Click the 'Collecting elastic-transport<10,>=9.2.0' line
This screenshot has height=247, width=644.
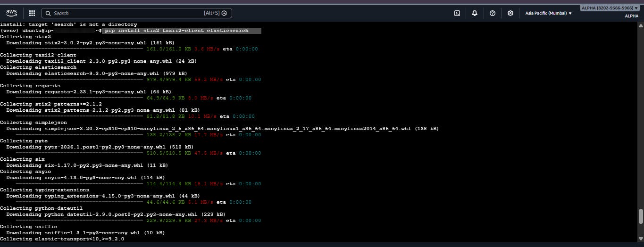62,239
